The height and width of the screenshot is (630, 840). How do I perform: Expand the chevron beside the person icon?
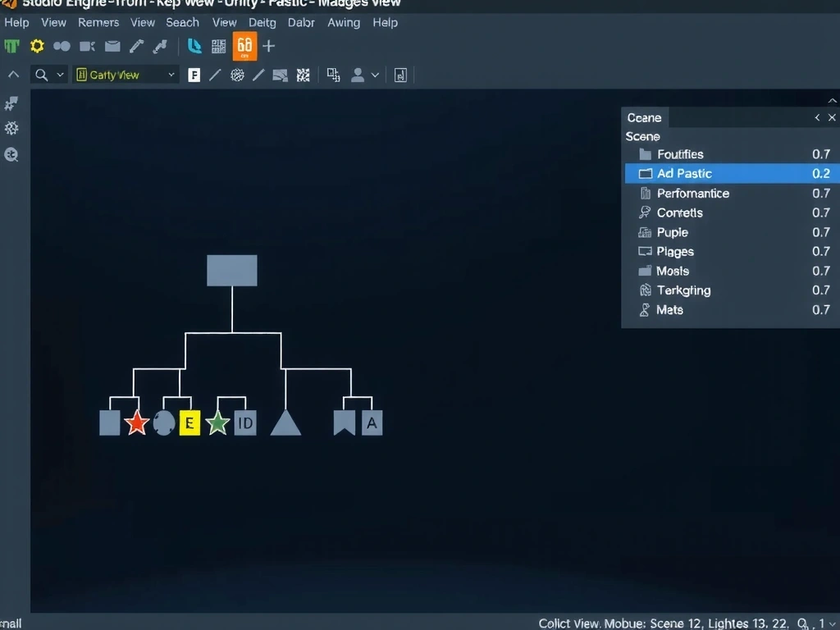373,75
